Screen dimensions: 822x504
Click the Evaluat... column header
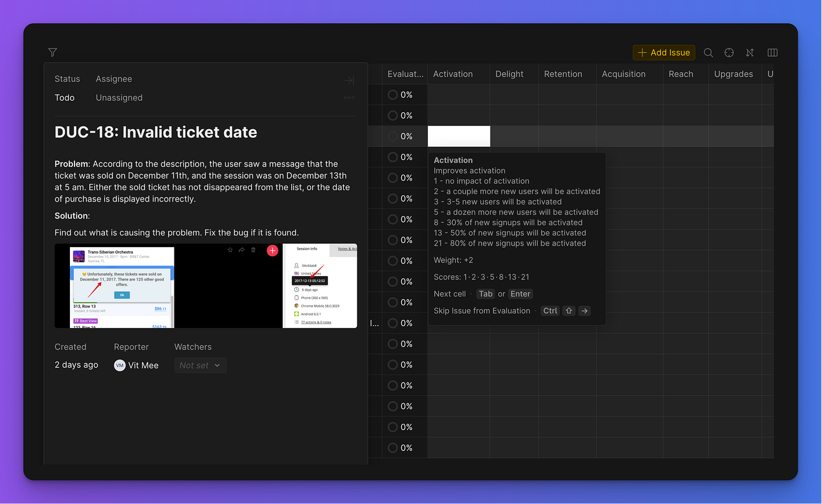pos(405,74)
